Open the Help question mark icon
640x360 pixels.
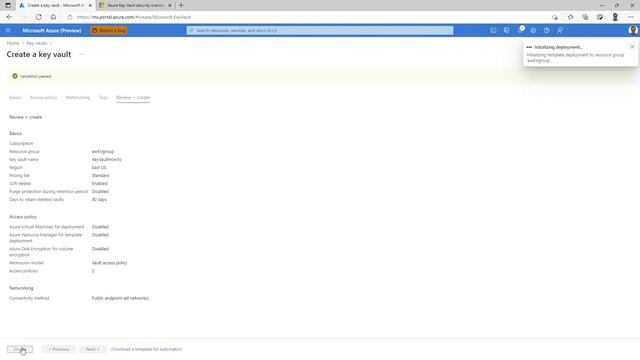pos(547,30)
